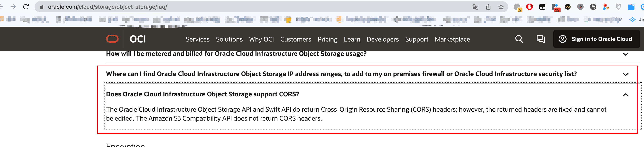644x147 pixels.
Task: Open the site search magnifier icon
Action: pos(519,39)
